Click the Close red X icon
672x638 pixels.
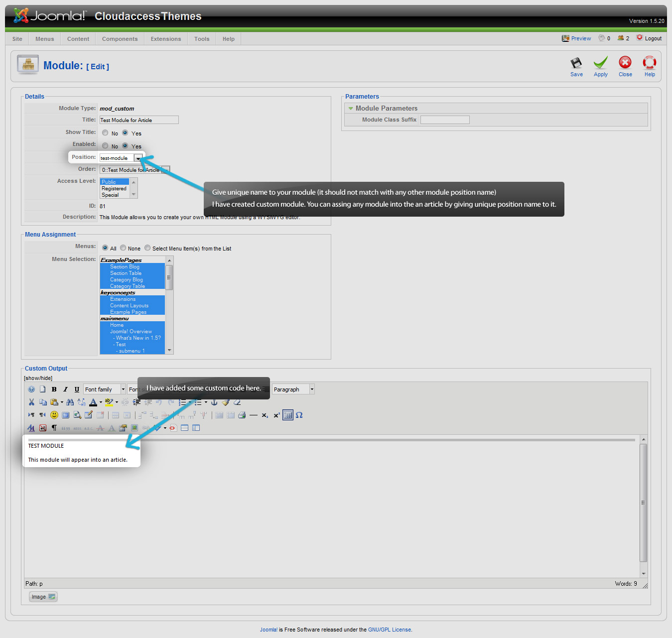625,62
